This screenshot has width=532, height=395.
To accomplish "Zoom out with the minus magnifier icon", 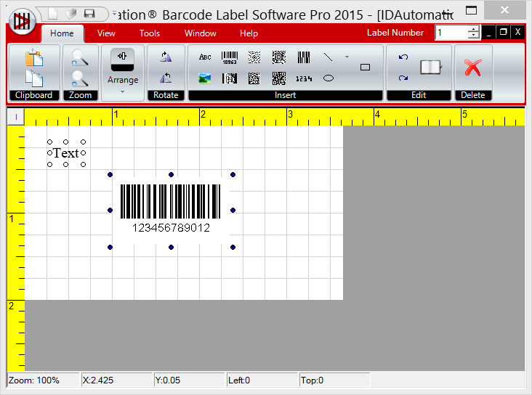I will pyautogui.click(x=80, y=78).
